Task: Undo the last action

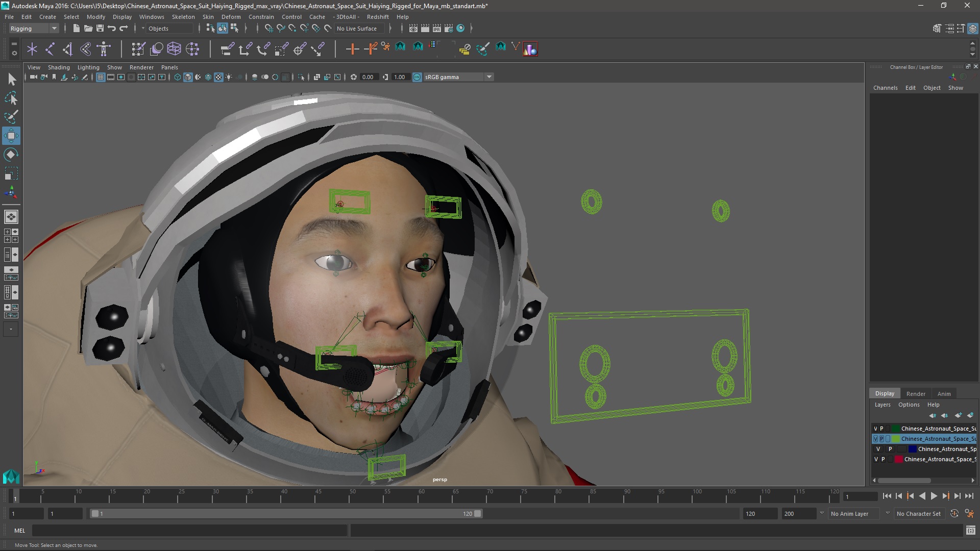Action: click(112, 29)
